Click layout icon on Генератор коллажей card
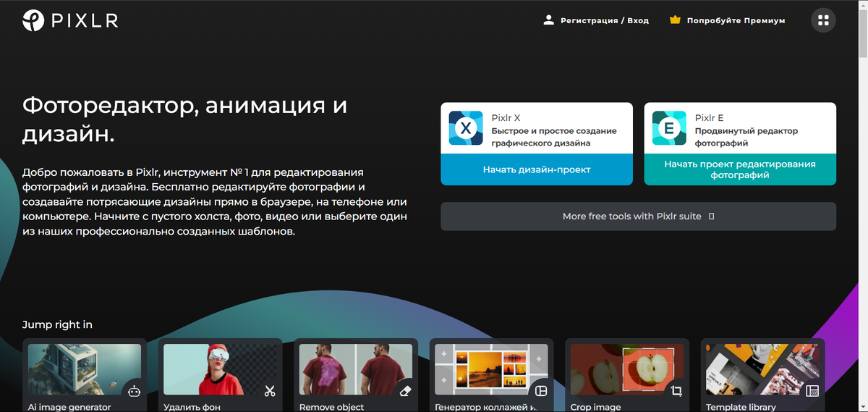868x412 pixels. 540,391
